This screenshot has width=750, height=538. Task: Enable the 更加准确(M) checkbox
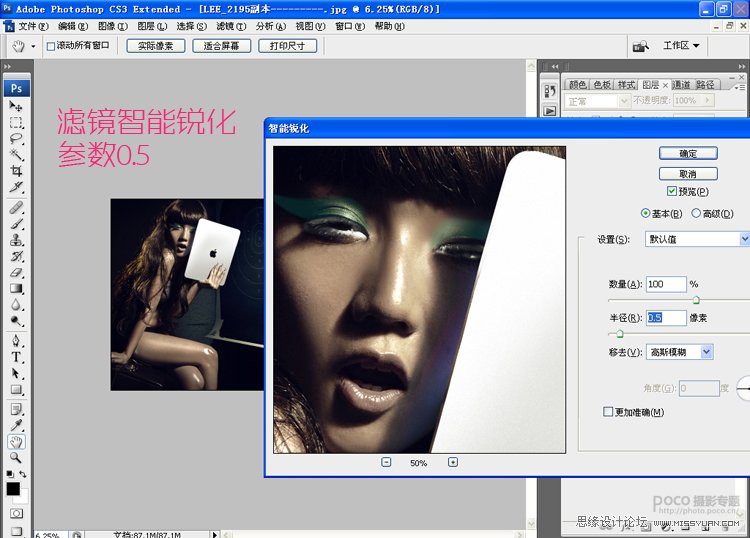[608, 412]
